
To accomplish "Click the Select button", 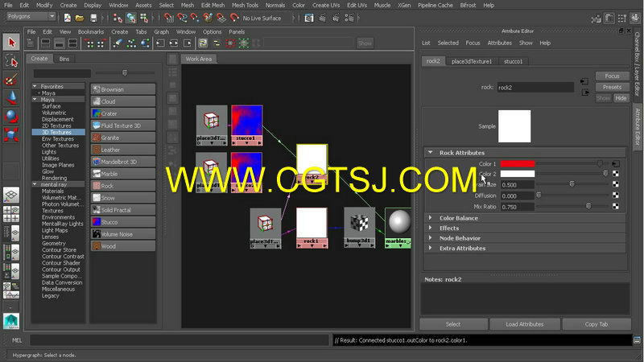I will point(453,324).
